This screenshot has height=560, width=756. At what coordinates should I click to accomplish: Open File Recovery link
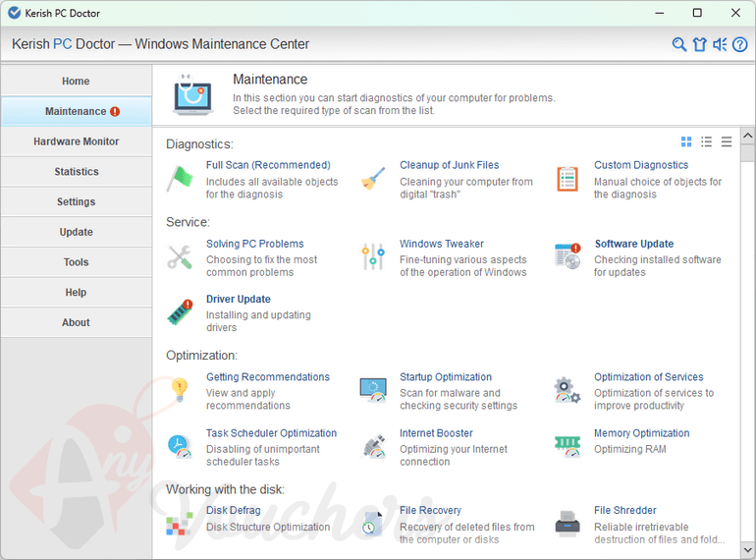(430, 510)
